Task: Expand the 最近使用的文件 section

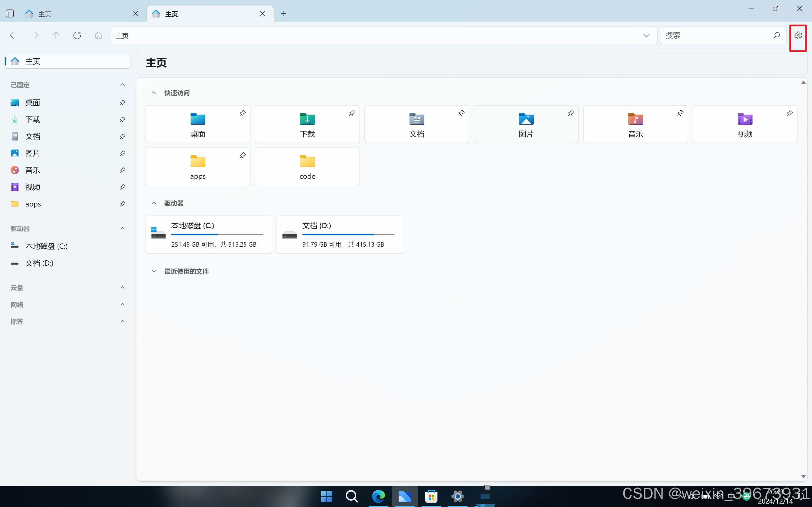Action: (154, 271)
